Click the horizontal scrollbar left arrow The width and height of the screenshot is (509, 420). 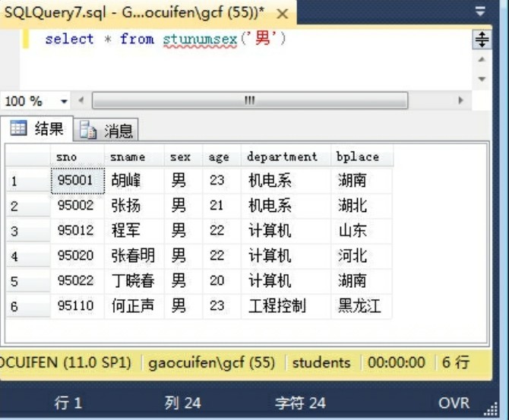pos(81,100)
